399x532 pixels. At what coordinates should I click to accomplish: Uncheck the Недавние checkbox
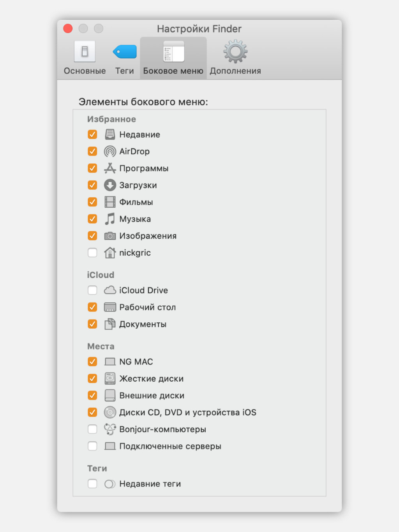(92, 134)
